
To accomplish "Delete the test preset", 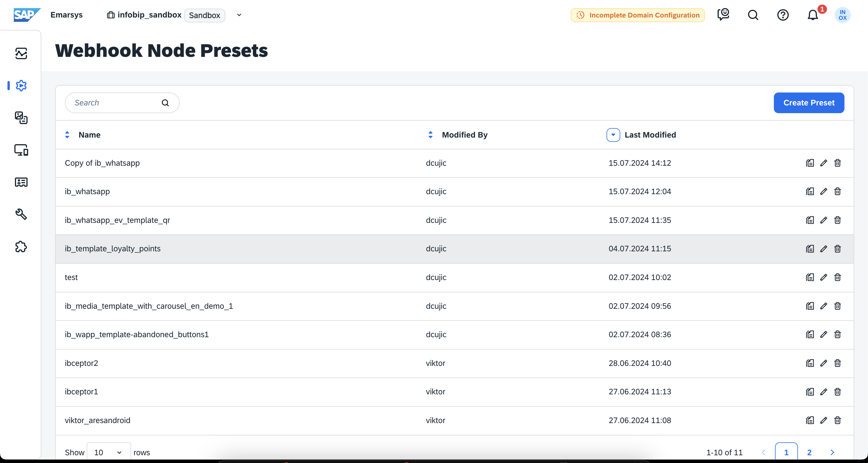I will point(837,277).
